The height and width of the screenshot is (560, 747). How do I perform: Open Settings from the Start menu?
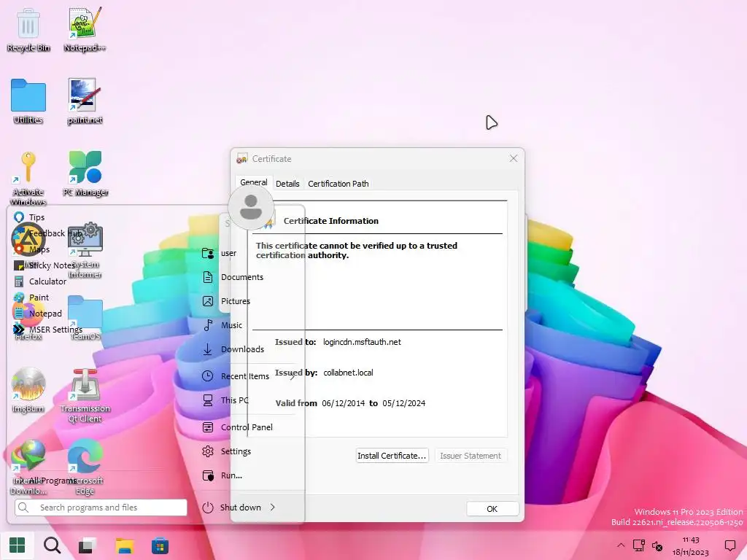[226, 451]
